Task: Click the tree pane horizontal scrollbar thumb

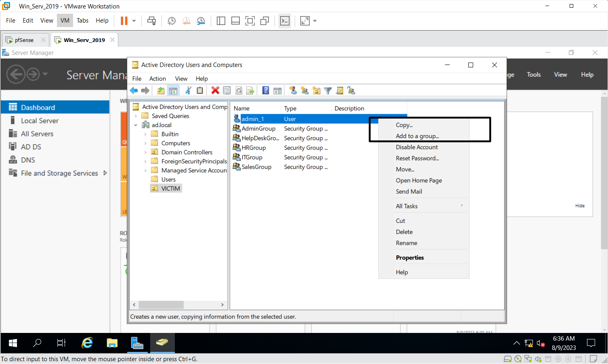Action: click(x=161, y=305)
